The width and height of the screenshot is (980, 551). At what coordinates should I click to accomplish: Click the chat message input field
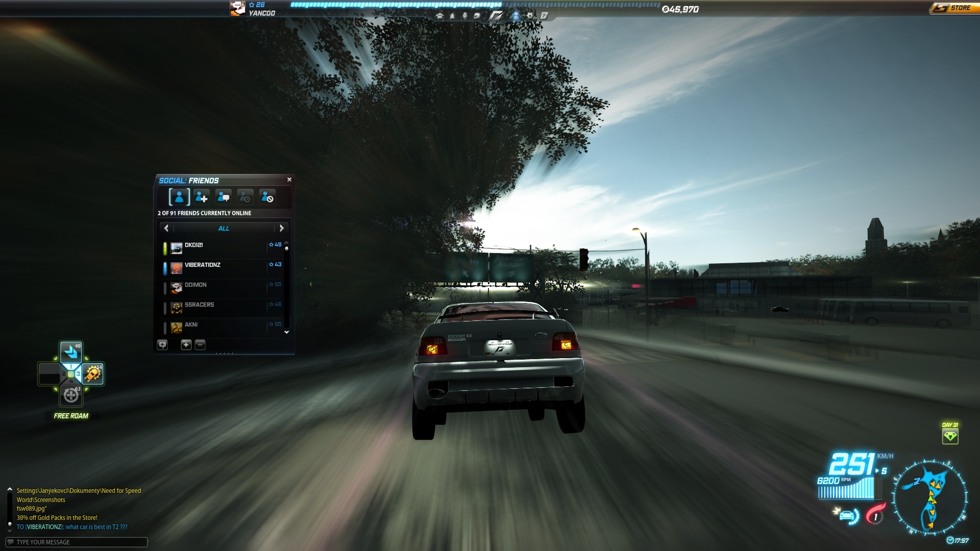tap(77, 542)
